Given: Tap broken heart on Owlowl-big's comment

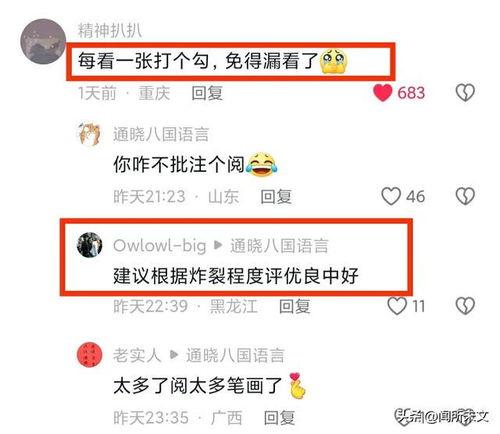Looking at the screenshot, I should point(465,306).
